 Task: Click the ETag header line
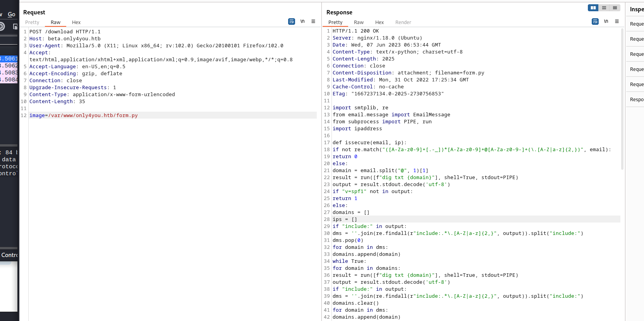pyautogui.click(x=388, y=94)
